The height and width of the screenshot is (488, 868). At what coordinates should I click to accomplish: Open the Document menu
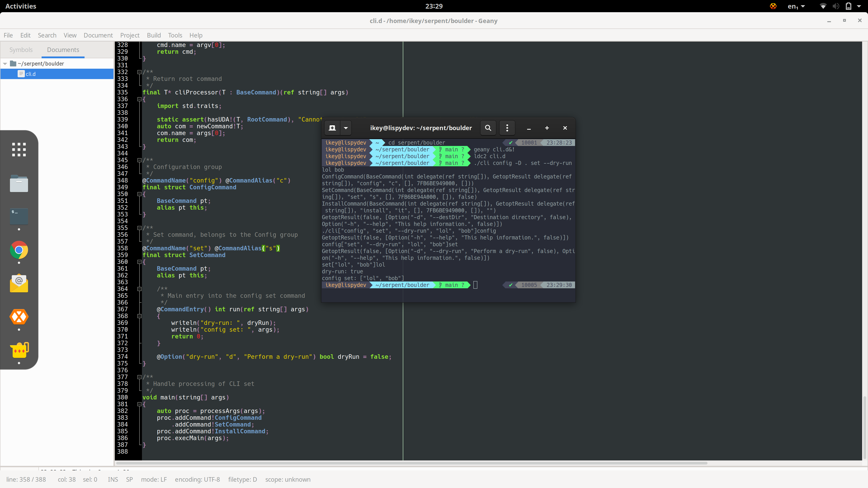click(98, 35)
